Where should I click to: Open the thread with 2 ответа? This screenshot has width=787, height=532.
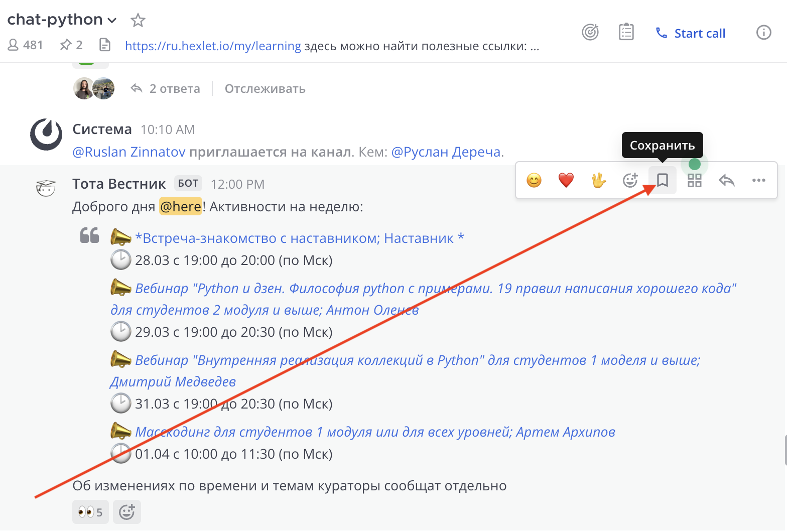click(x=166, y=89)
